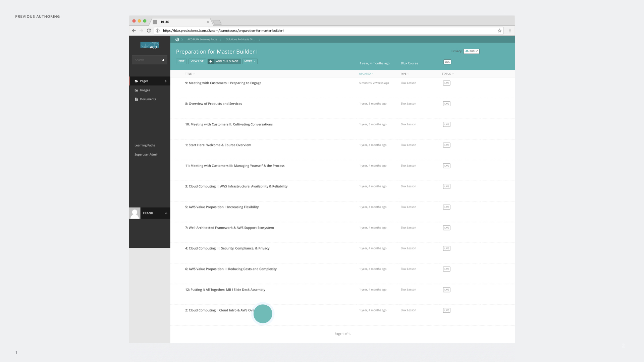644x362 pixels.
Task: Close the BLUX browser tab
Action: 208,22
